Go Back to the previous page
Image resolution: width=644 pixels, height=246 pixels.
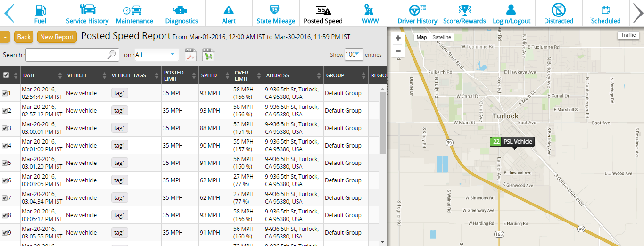24,37
